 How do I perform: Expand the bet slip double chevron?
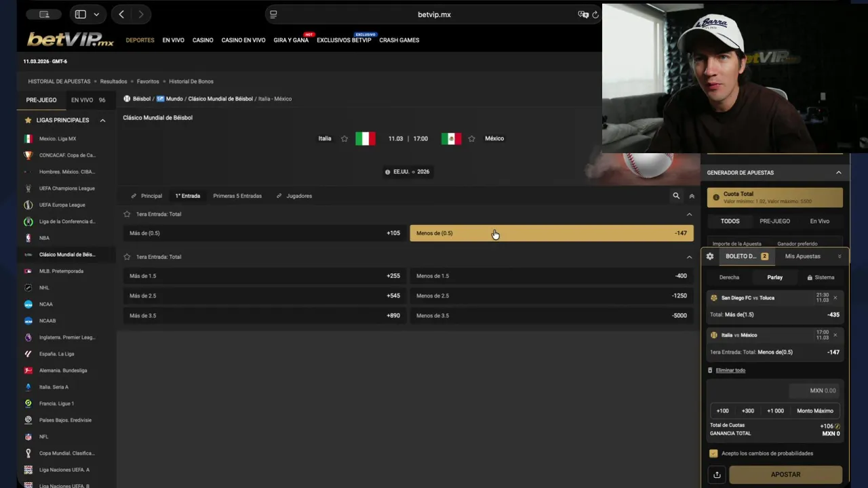pyautogui.click(x=840, y=256)
